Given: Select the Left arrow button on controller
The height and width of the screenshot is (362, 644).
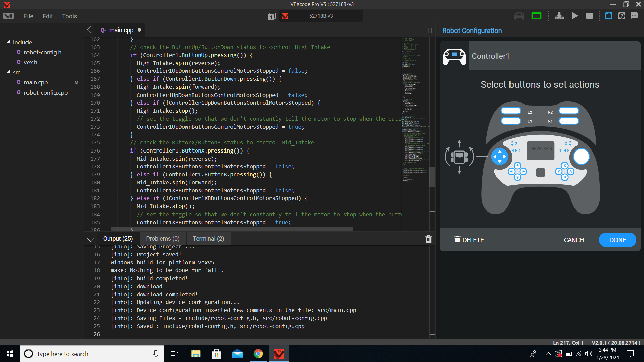Looking at the screenshot, I should click(512, 172).
